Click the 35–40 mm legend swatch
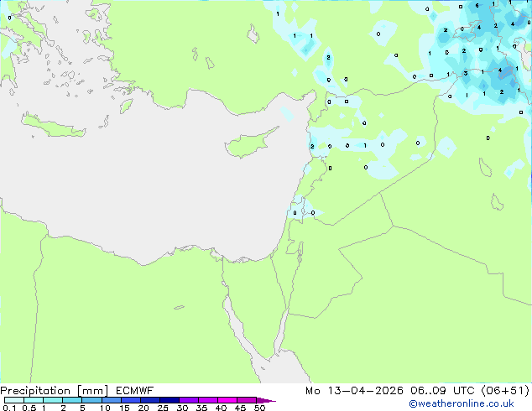The width and height of the screenshot is (532, 411). [x=208, y=400]
